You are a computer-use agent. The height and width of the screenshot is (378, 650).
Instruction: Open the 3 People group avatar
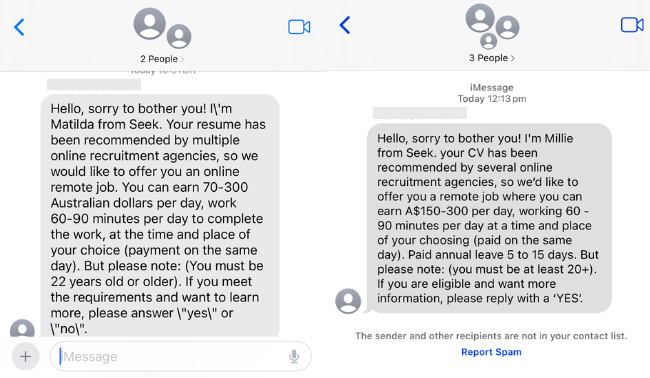tap(492, 27)
